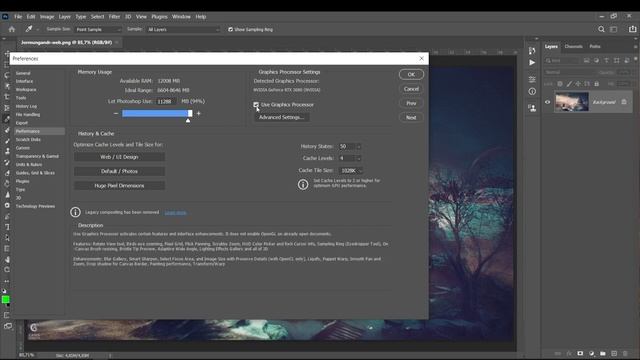Open the Sample All Layers dropdown
This screenshot has width=640, height=360.
click(183, 29)
